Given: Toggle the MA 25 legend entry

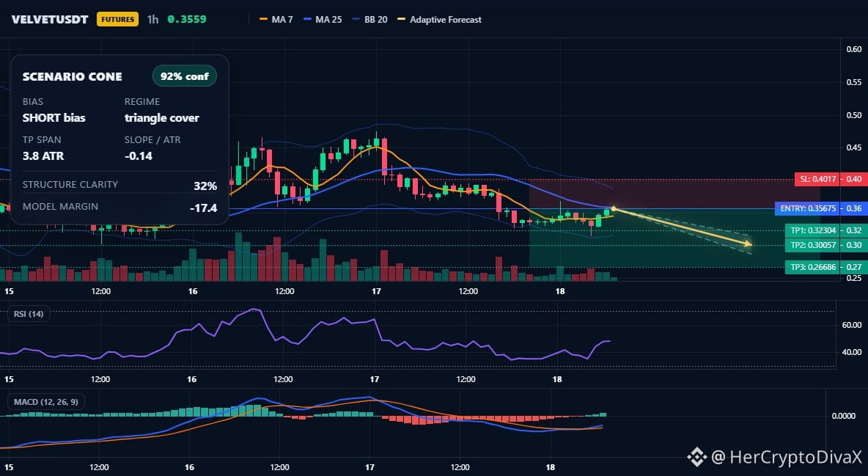Looking at the screenshot, I should (x=323, y=19).
